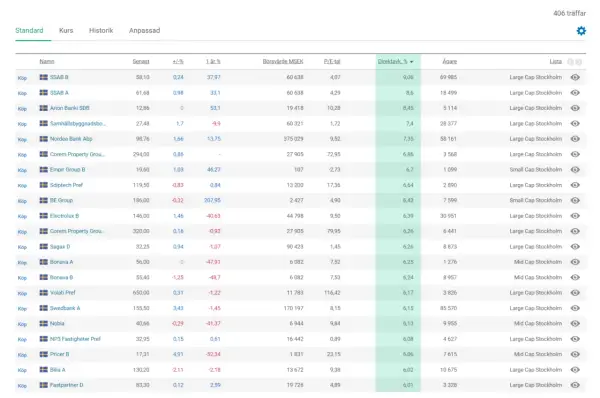The image size is (600, 398).
Task: Toggle sort arrow on Direktavk. % column
Action: point(411,62)
